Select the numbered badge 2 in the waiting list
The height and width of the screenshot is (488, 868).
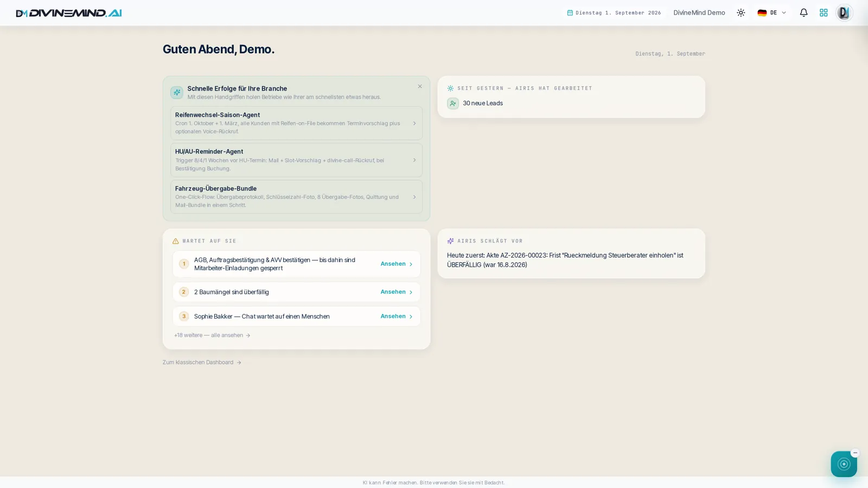coord(184,292)
